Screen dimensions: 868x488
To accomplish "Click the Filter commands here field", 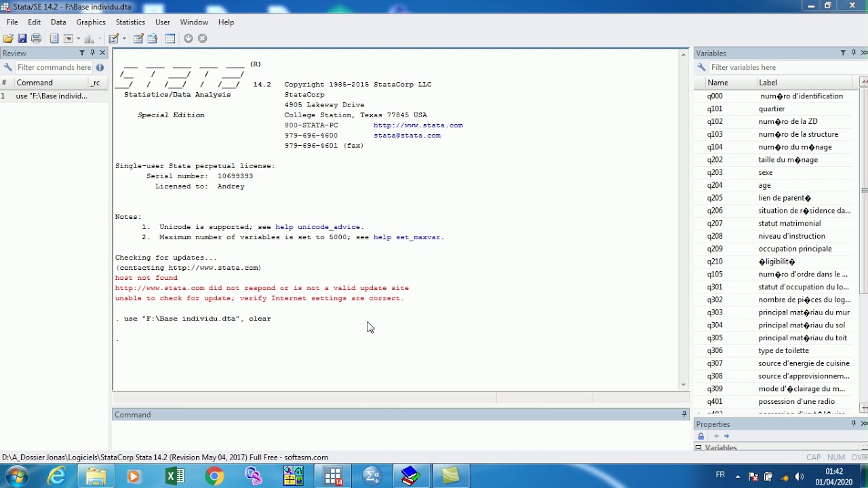I will coord(54,67).
